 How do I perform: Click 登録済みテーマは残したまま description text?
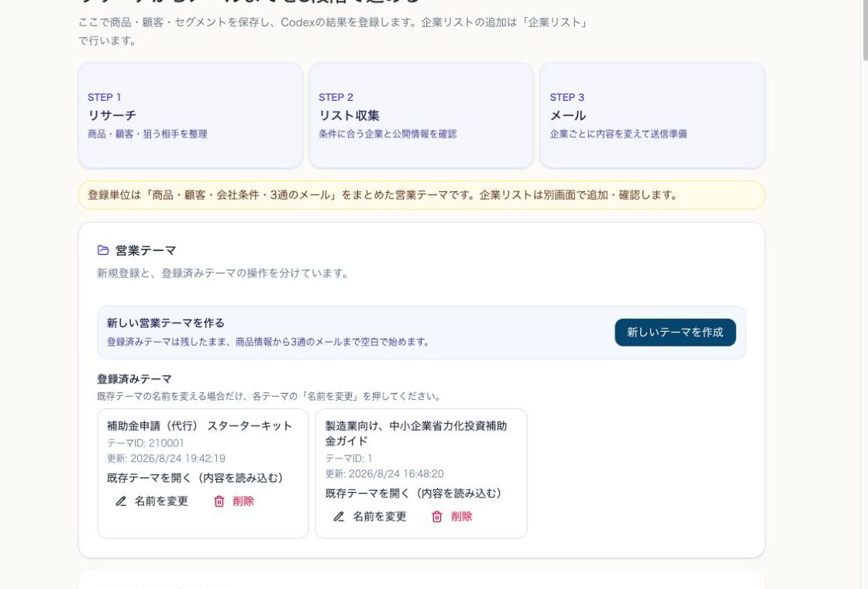[x=268, y=342]
